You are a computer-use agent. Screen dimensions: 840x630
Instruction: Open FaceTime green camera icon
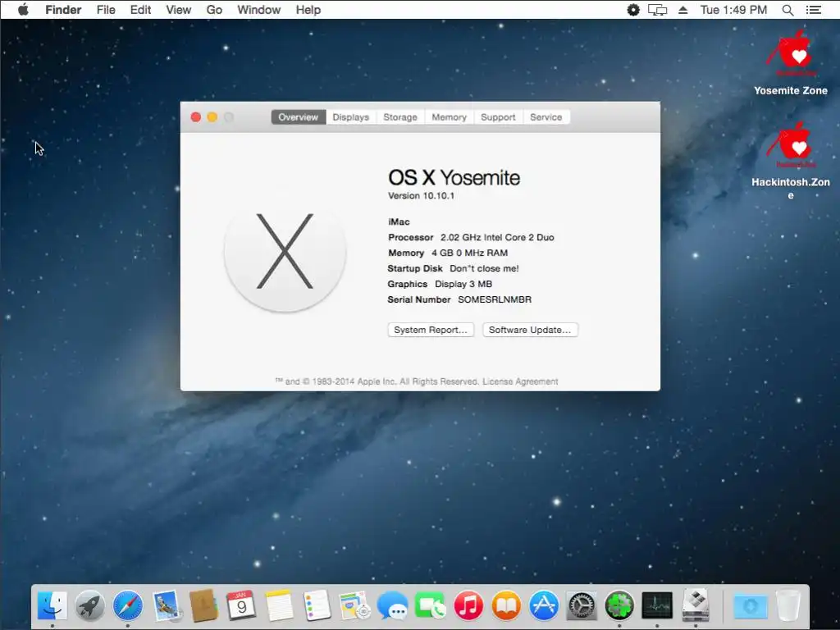point(430,605)
